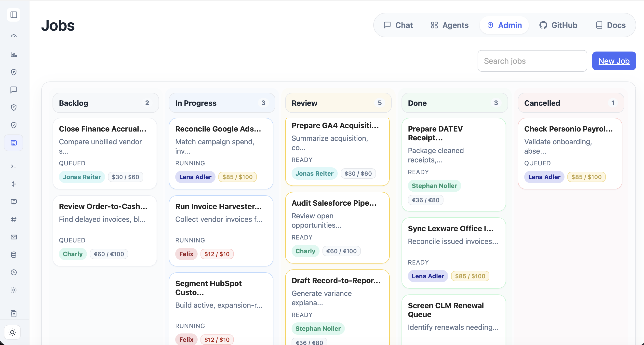Viewport: 644px width, 345px height.
Task: Open the mail envelope sidebar icon
Action: pyautogui.click(x=14, y=237)
